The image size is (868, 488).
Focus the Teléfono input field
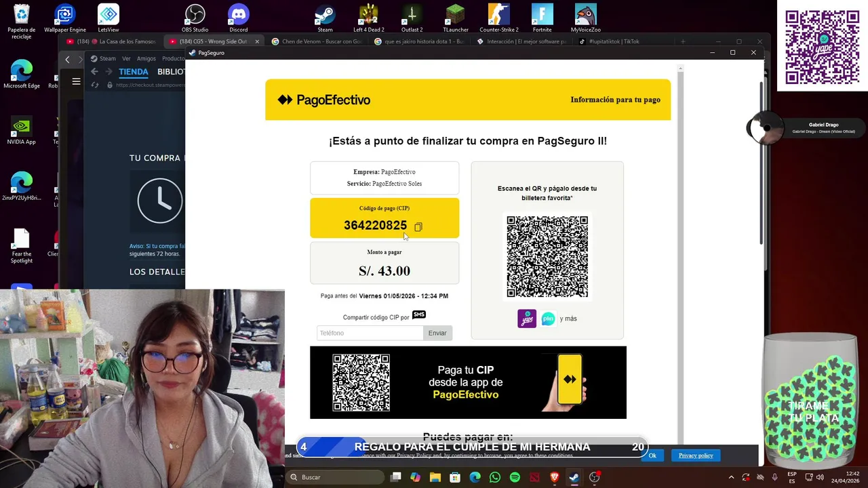[370, 333]
